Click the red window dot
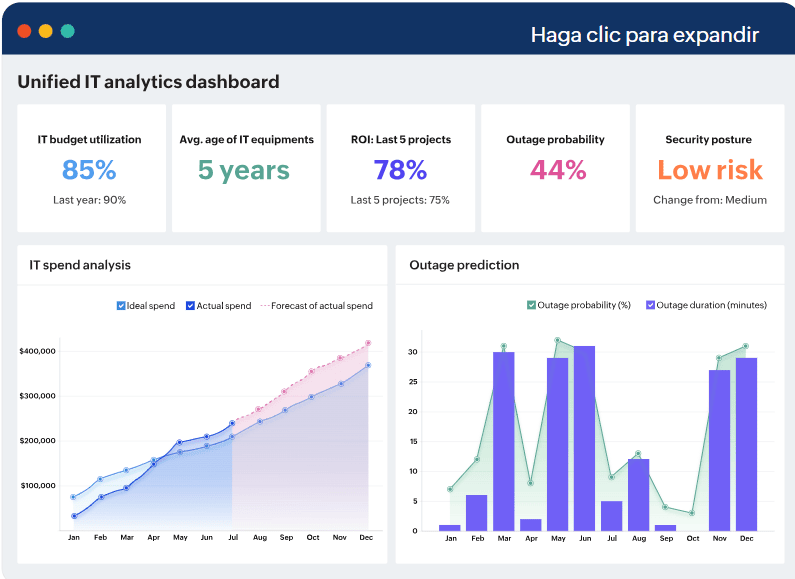 tap(24, 31)
